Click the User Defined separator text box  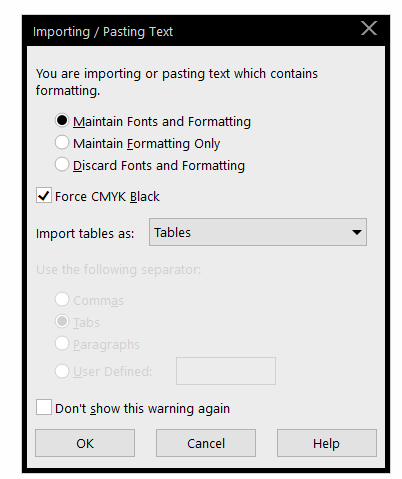click(226, 371)
